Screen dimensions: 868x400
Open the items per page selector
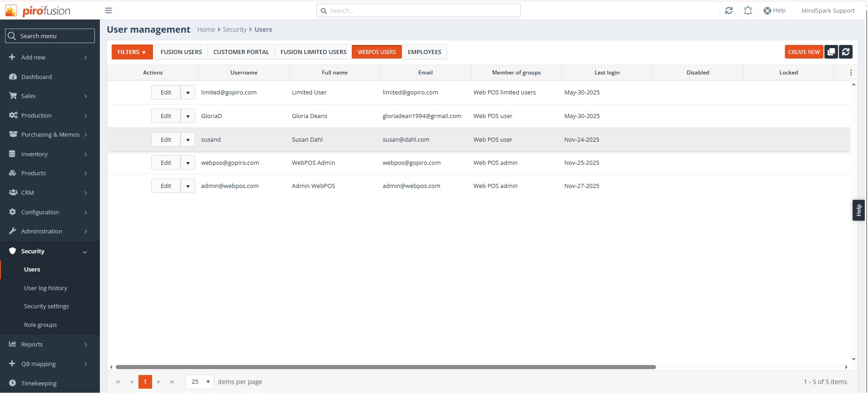200,382
